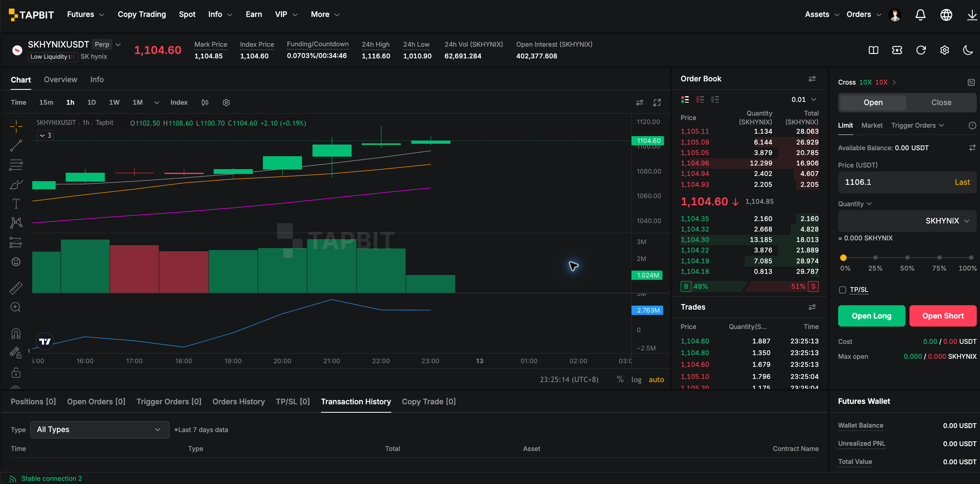Go to the Spot menu item
This screenshot has width=980, height=484.
tap(187, 14)
